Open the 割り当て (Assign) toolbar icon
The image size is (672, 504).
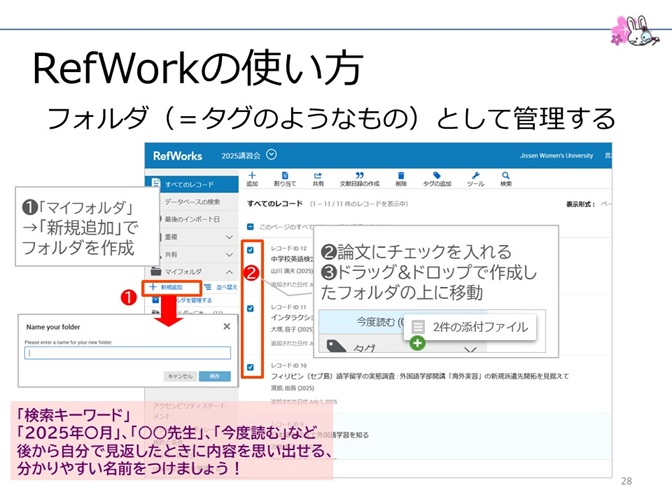pyautogui.click(x=285, y=175)
